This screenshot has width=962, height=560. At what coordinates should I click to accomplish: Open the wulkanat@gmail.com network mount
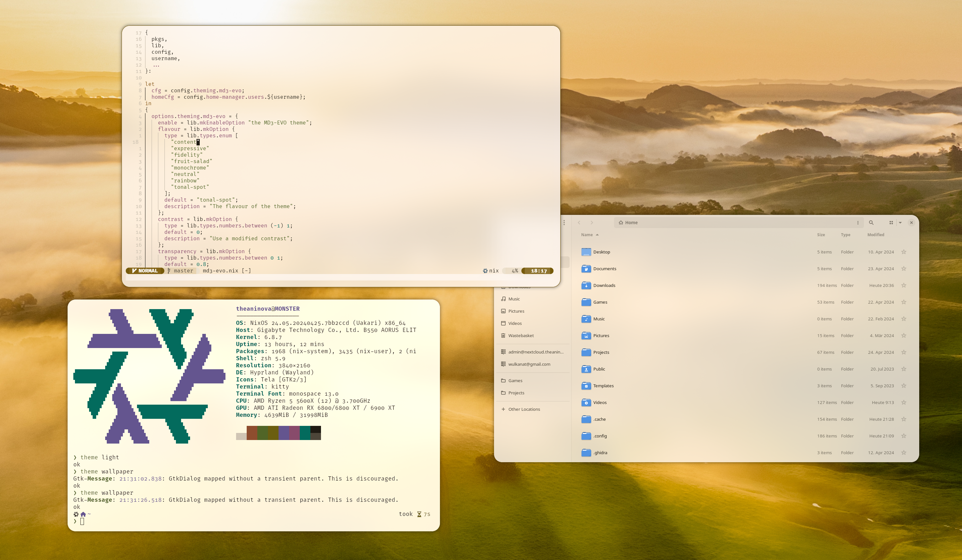pyautogui.click(x=529, y=364)
